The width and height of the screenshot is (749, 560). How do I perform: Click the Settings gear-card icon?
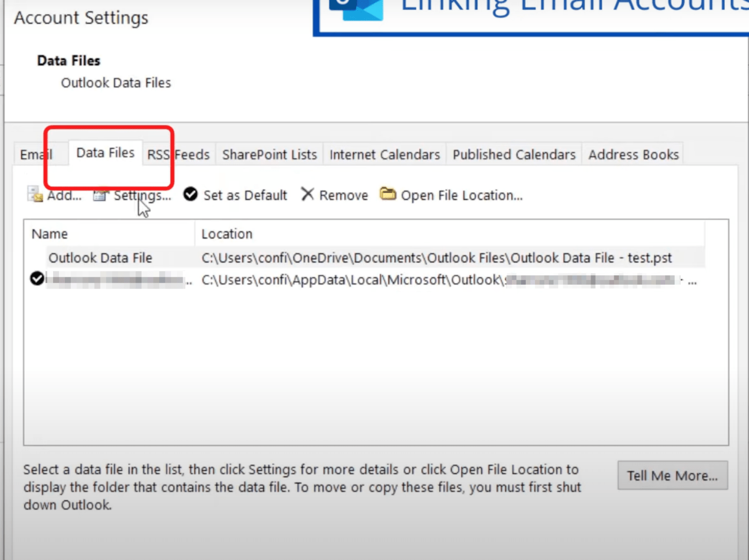100,194
